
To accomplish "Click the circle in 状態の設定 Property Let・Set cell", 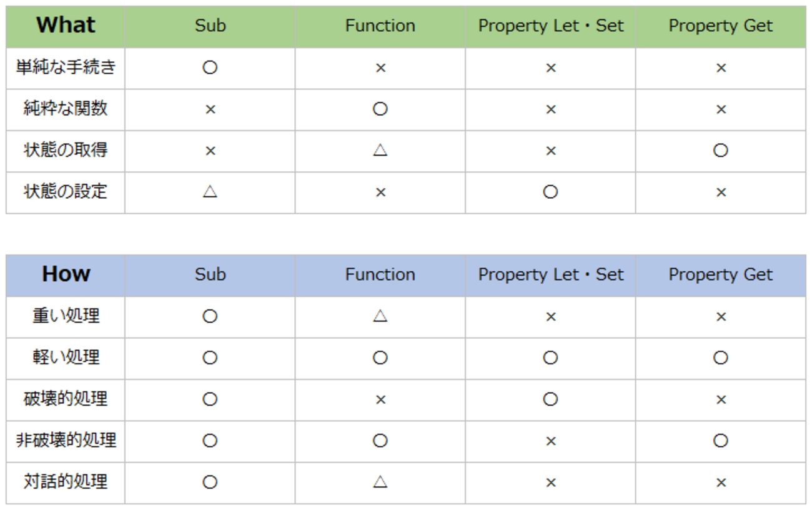I will tap(550, 191).
